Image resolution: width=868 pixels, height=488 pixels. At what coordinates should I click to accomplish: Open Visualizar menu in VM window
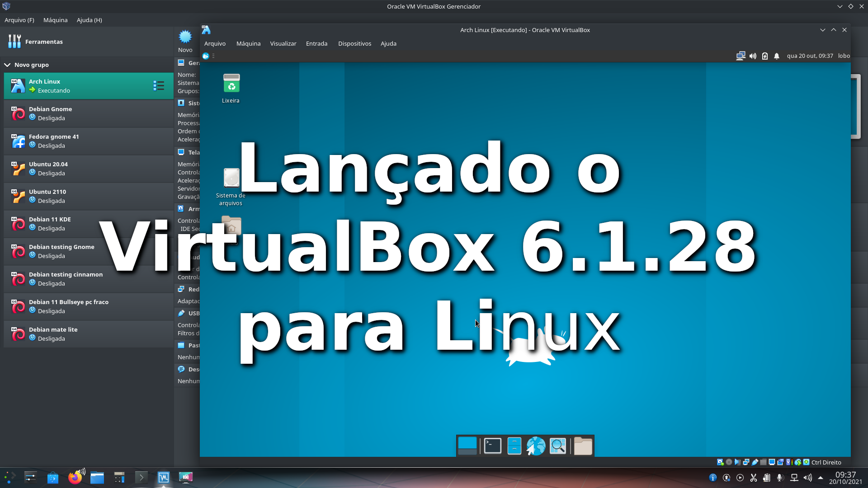point(283,43)
